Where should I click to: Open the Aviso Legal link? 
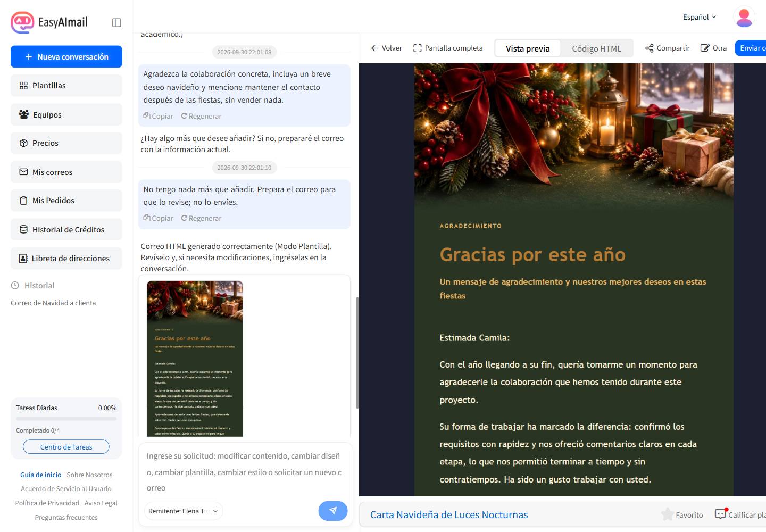(101, 503)
